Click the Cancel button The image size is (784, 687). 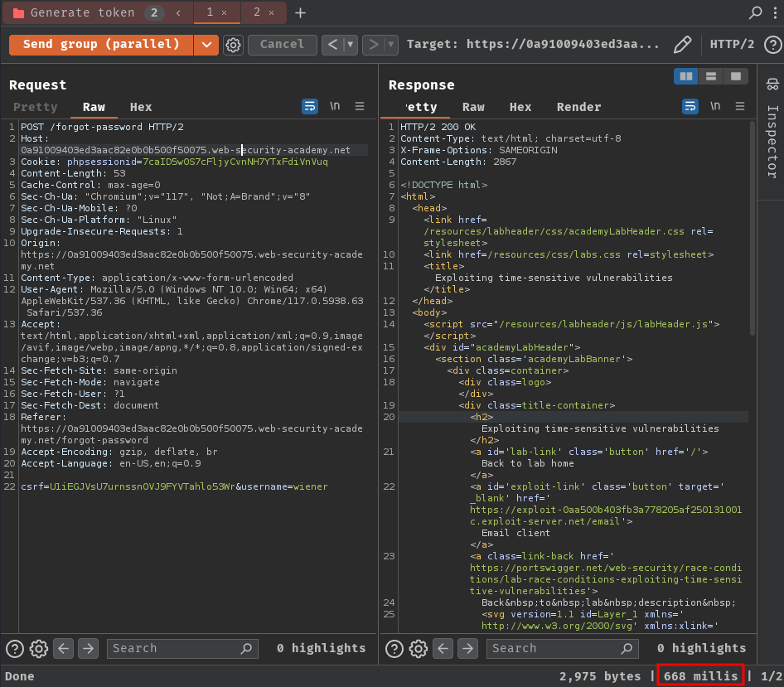click(282, 45)
